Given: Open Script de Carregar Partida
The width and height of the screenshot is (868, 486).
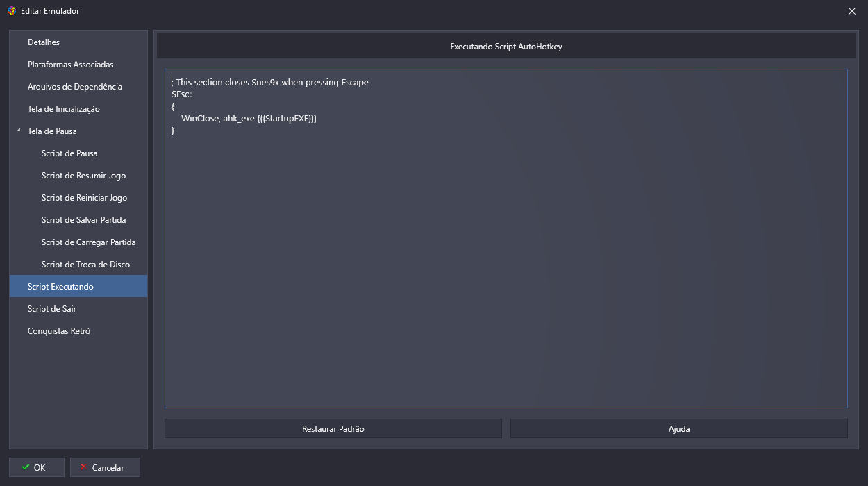Looking at the screenshot, I should 88,242.
